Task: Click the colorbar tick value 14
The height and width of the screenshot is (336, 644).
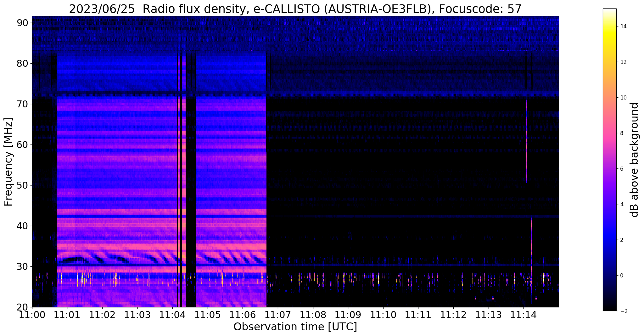Action: tap(624, 26)
